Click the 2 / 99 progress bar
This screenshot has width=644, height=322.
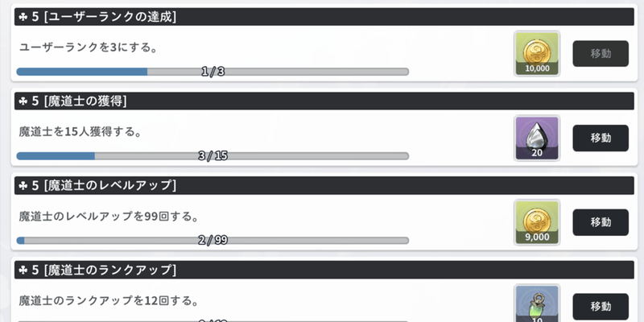tap(213, 241)
